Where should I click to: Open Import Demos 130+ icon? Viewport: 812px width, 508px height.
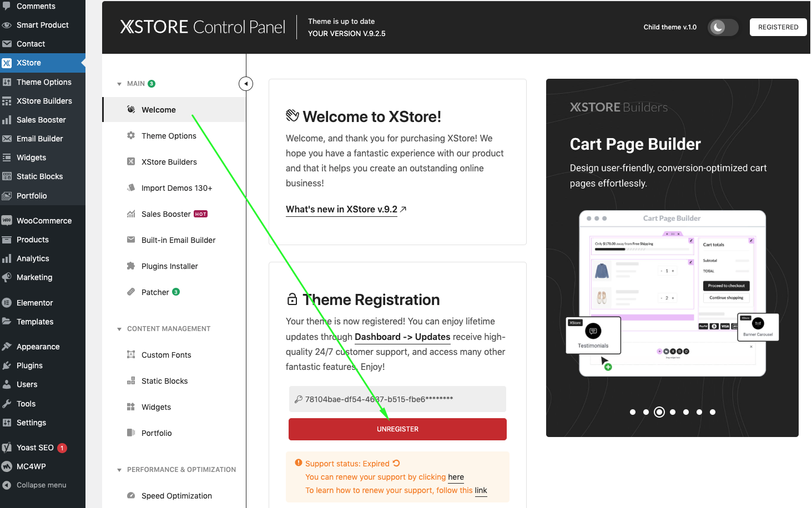[131, 188]
